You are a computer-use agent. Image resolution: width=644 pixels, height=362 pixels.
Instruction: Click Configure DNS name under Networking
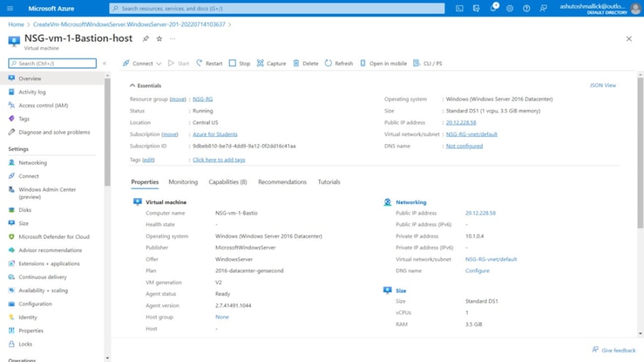[477, 271]
